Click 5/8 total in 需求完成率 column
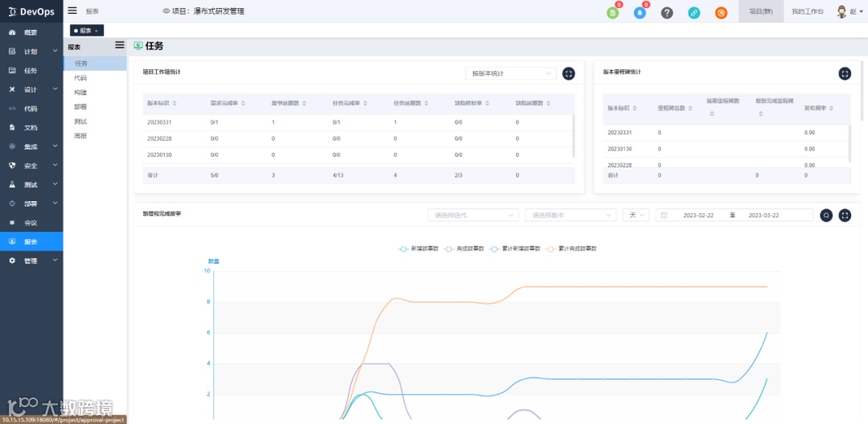 click(215, 175)
